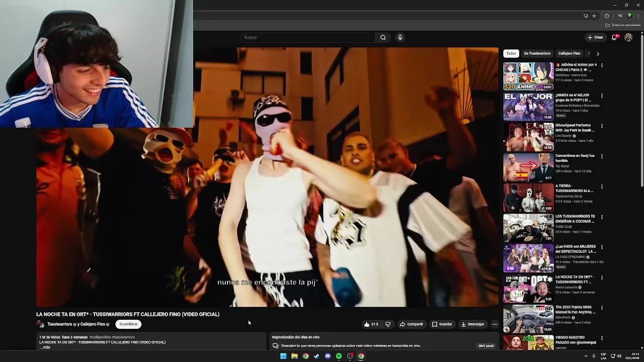
Task: Open options menu for iShowSpeed video
Action: tap(602, 126)
